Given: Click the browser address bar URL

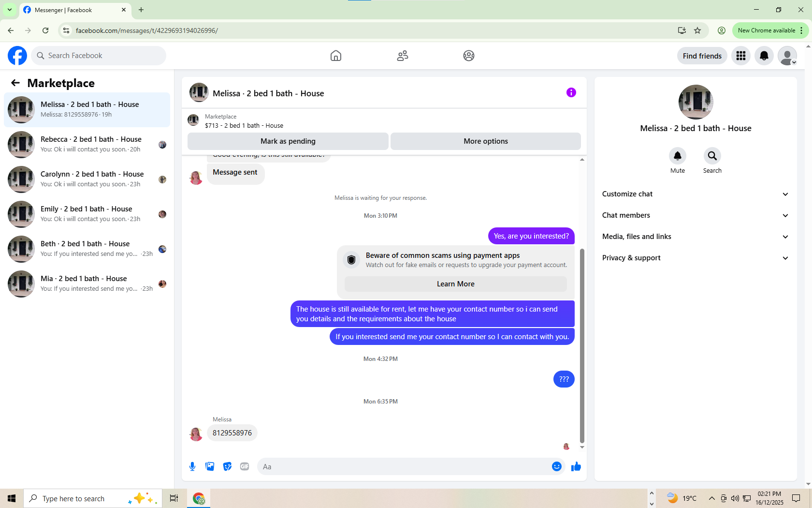Looking at the screenshot, I should [147, 30].
